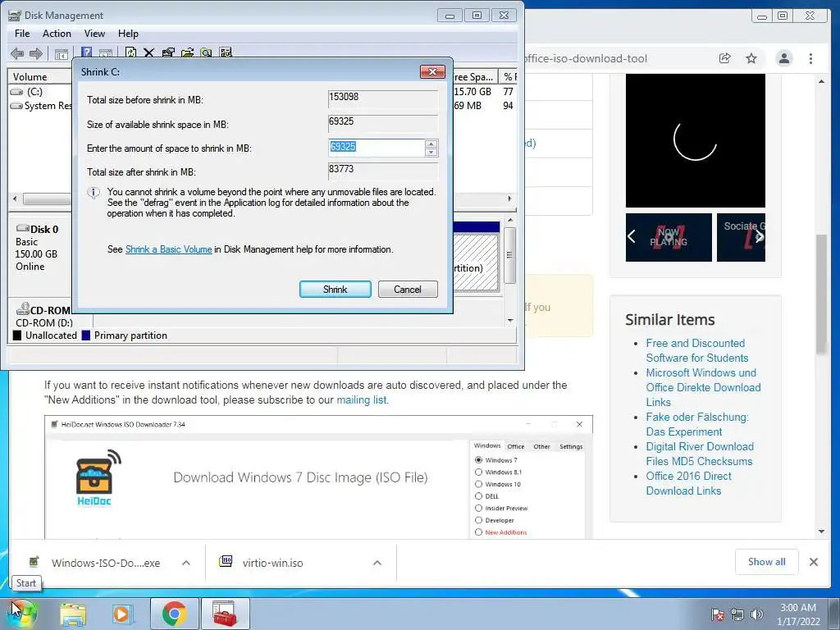Click the Shrink button
The height and width of the screenshot is (630, 840).
[336, 290]
